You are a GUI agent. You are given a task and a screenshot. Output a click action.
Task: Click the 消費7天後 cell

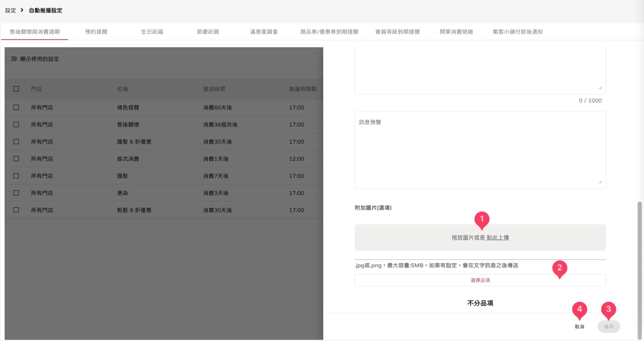coord(216,176)
